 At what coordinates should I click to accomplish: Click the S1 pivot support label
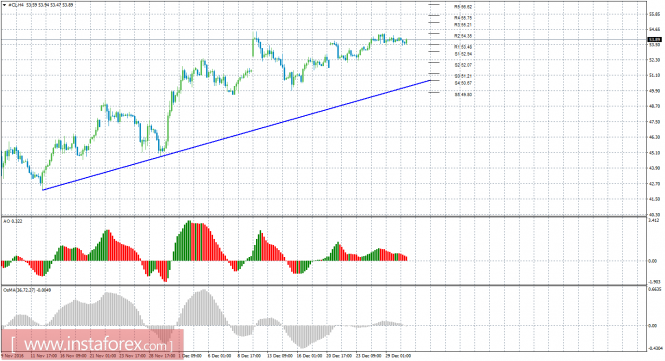463,54
